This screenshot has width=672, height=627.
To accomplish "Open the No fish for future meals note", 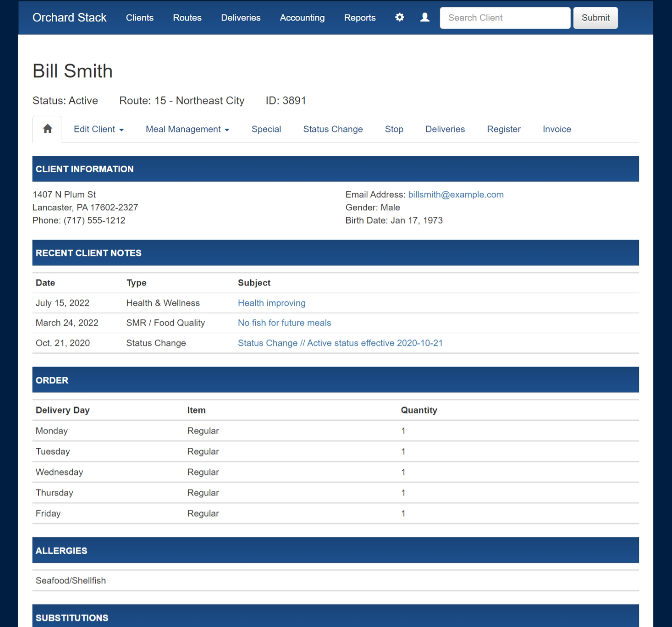I will (x=284, y=323).
